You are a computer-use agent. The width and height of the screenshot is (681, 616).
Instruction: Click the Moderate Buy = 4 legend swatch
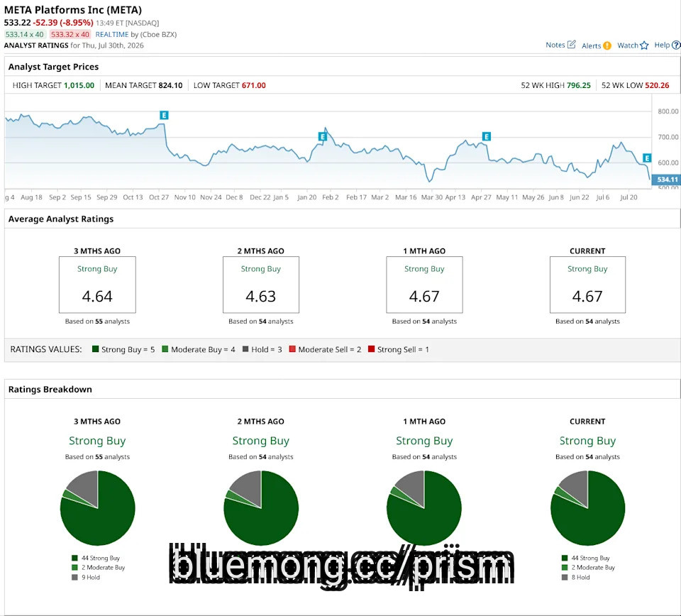(165, 349)
